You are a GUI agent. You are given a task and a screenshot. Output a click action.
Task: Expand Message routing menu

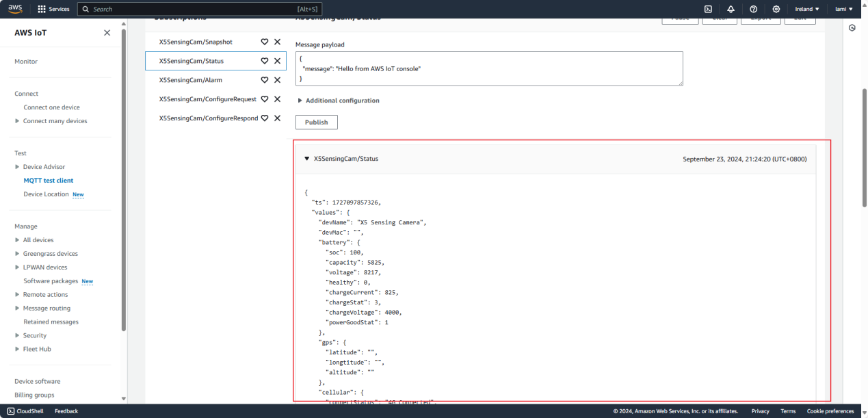coord(17,309)
